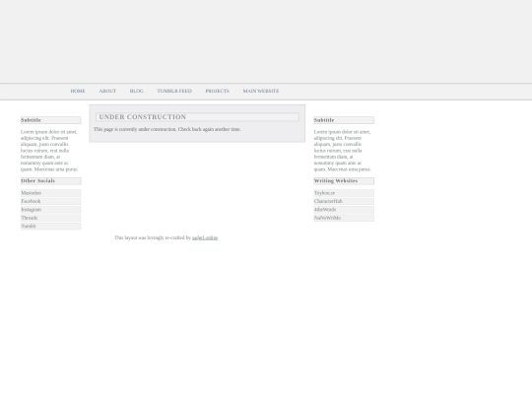Open the BLOG navigation item

tap(136, 91)
